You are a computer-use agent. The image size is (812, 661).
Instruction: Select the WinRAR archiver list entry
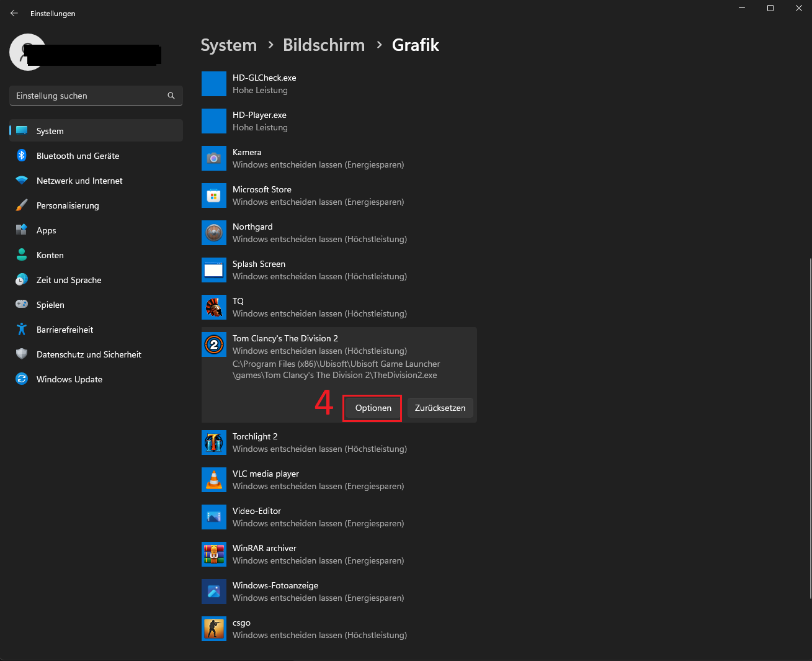339,554
